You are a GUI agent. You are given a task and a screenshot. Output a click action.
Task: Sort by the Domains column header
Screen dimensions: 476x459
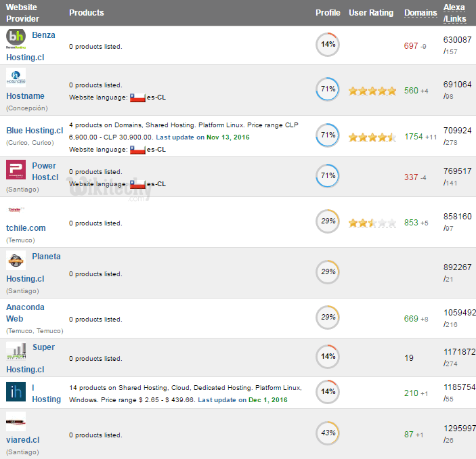click(x=420, y=13)
